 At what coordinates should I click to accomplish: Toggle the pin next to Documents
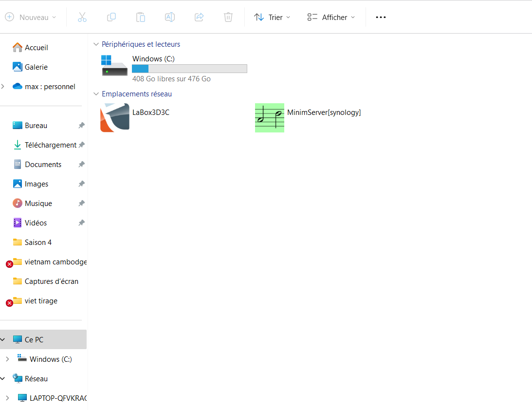(81, 165)
